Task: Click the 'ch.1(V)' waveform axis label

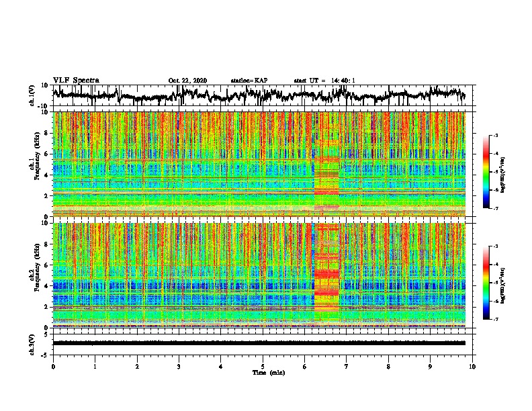Action: [x=32, y=95]
